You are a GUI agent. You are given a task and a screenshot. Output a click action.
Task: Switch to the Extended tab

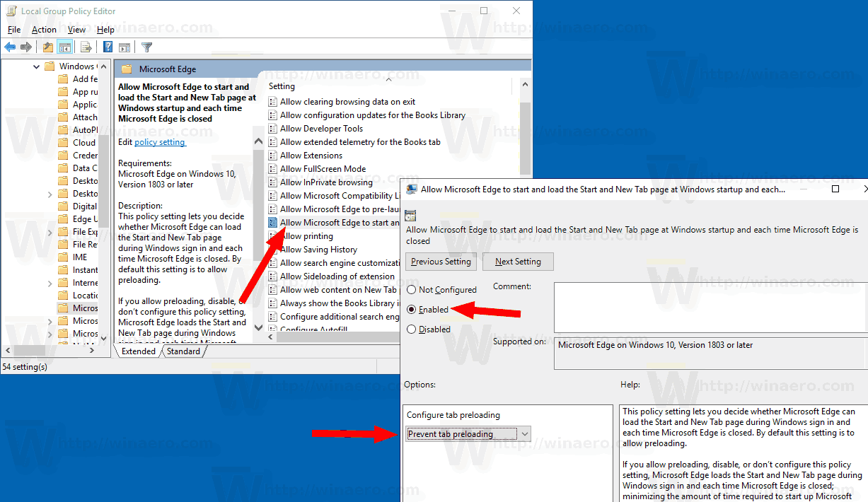(139, 351)
